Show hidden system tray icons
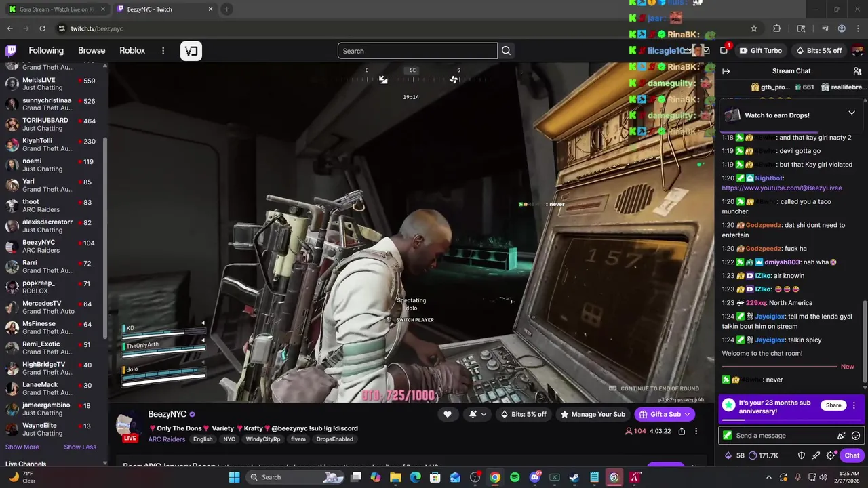Screen dimensions: 868x488 pos(768,477)
